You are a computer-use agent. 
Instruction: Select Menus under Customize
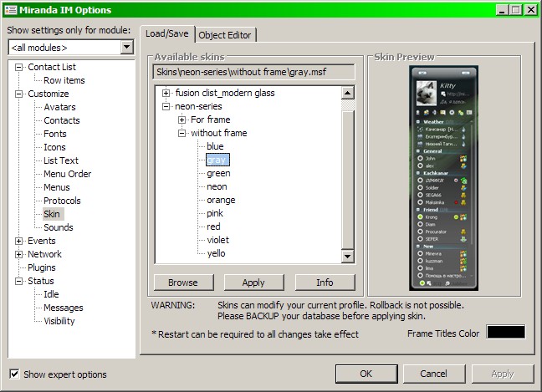[x=57, y=187]
